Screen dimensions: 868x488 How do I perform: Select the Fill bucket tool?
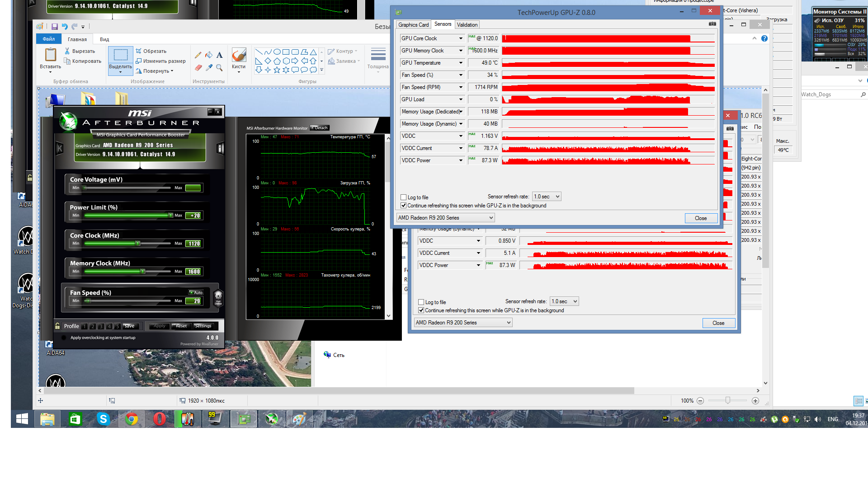tap(209, 55)
